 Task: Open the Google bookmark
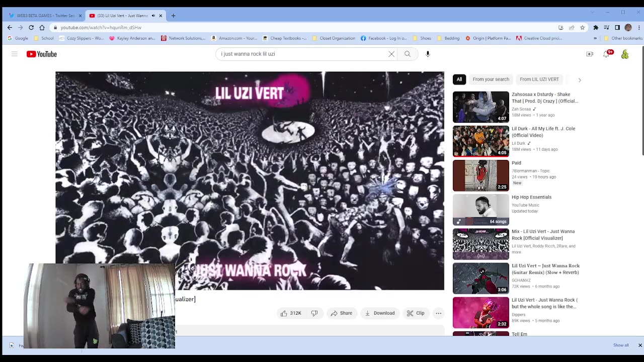click(x=18, y=38)
